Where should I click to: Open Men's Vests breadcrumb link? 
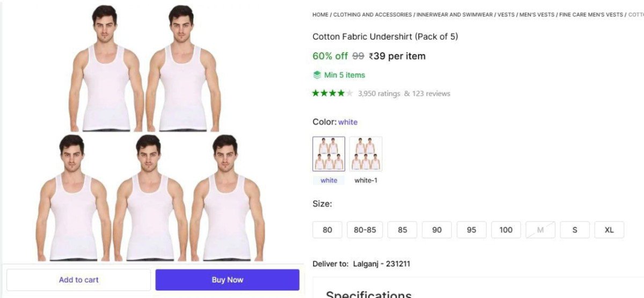537,15
